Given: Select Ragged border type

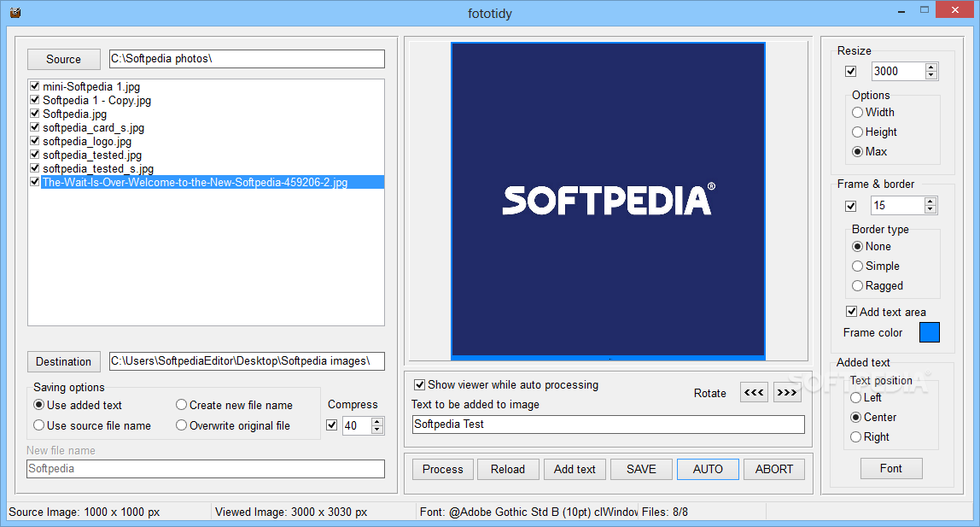Looking at the screenshot, I should pos(878,285).
